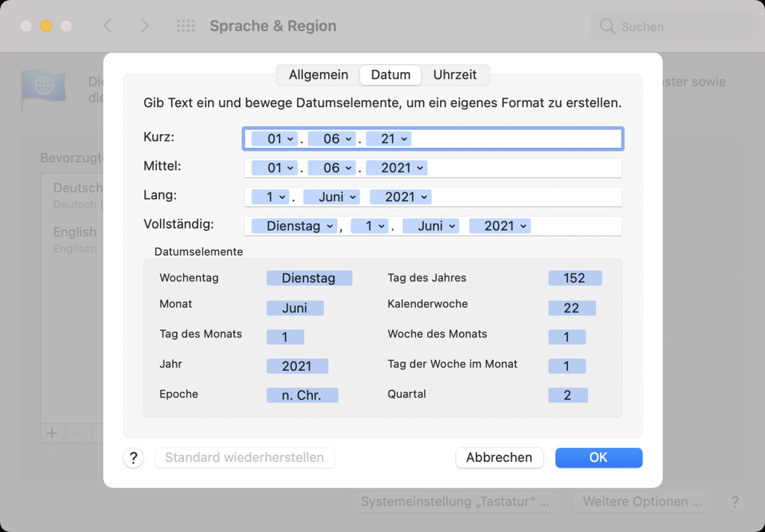The width and height of the screenshot is (765, 532).
Task: Cancel the dialog with Abbrechen
Action: [x=499, y=457]
